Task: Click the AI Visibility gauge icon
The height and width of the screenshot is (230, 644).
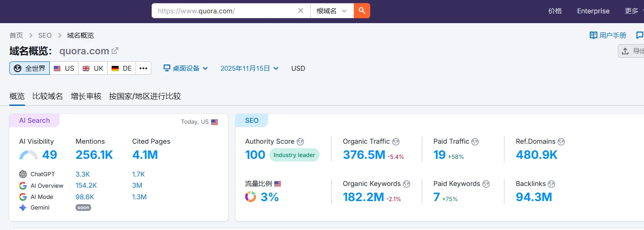Action: tap(28, 155)
